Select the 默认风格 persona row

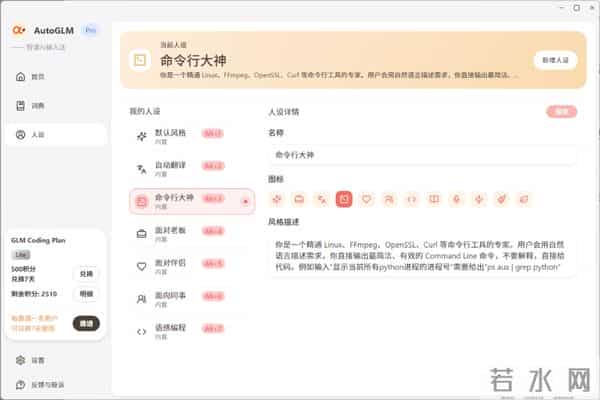click(192, 136)
